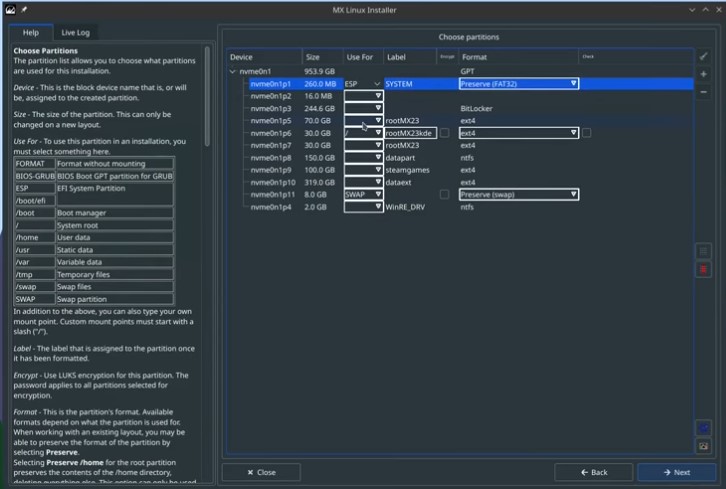Open Use For dropdown for nvme0n1p5

pos(363,120)
